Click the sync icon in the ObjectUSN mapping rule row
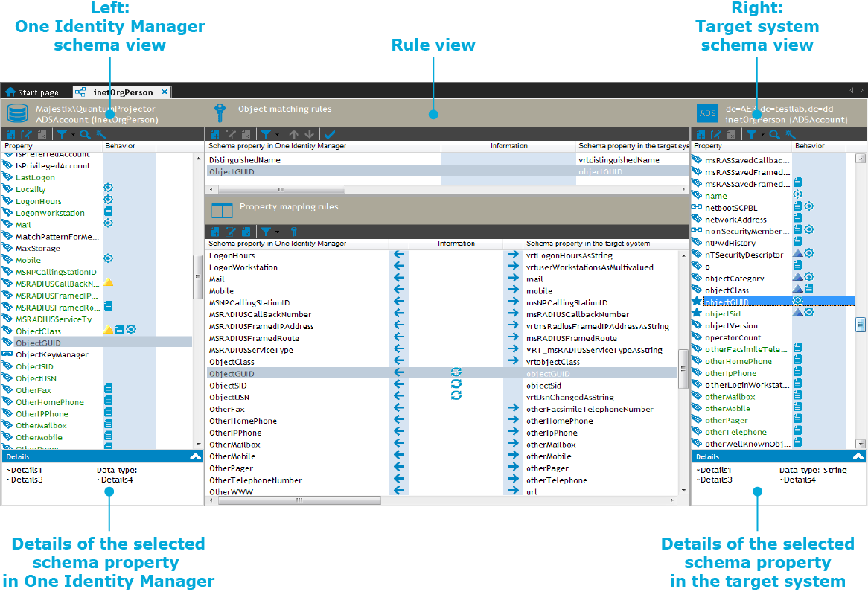This screenshot has width=868, height=592. 456,395
